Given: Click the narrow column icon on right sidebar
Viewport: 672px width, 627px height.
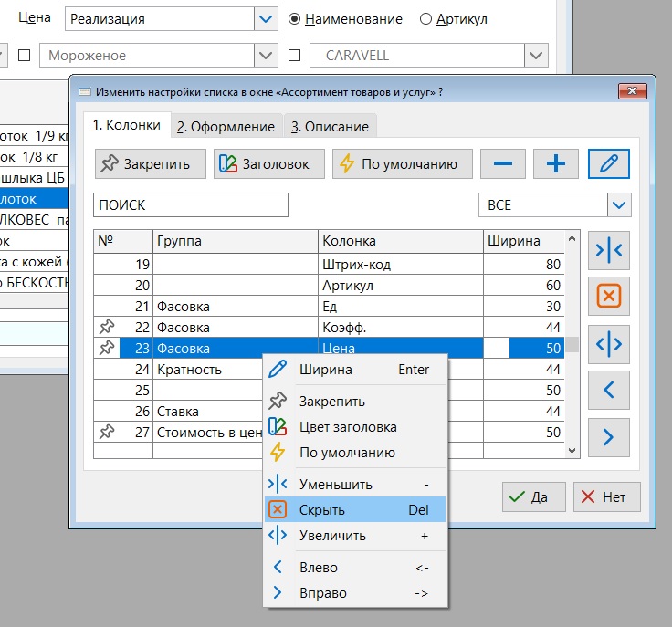Looking at the screenshot, I should pos(609,250).
